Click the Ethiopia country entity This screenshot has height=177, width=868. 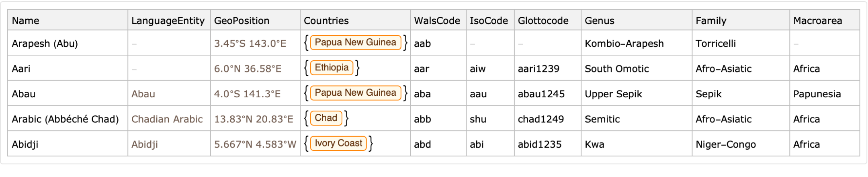pyautogui.click(x=332, y=68)
